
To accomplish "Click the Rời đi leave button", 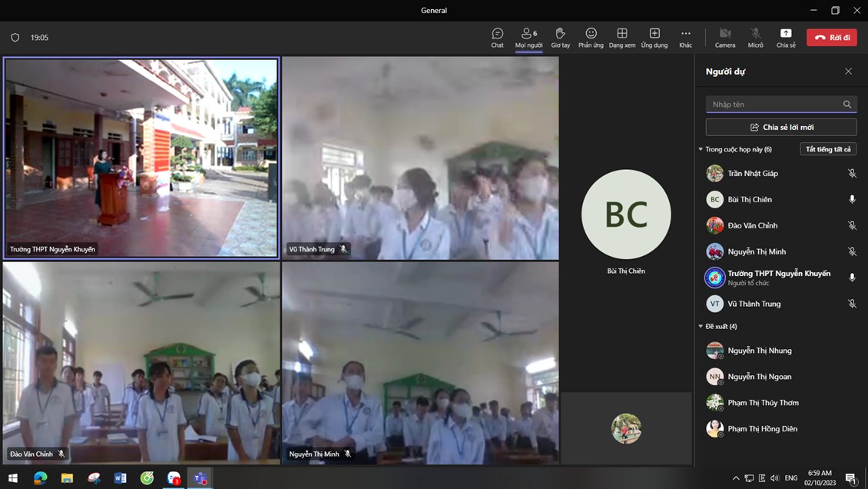I will [831, 38].
